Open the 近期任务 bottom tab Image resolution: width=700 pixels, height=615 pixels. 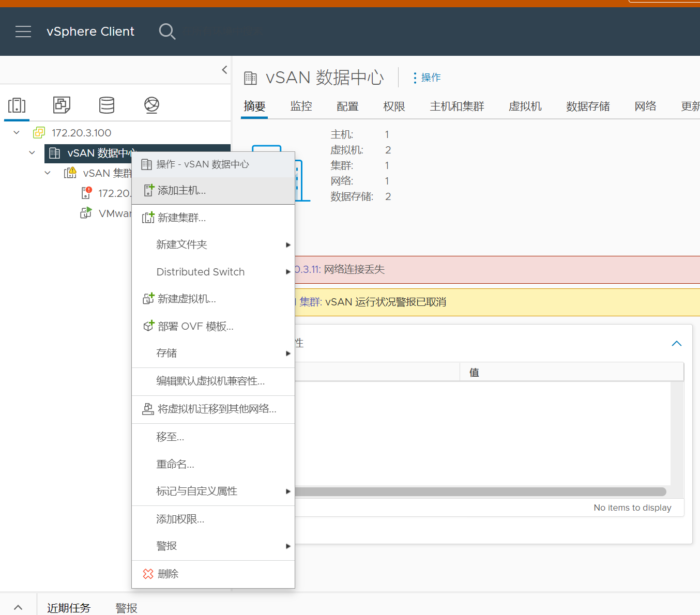click(69, 608)
